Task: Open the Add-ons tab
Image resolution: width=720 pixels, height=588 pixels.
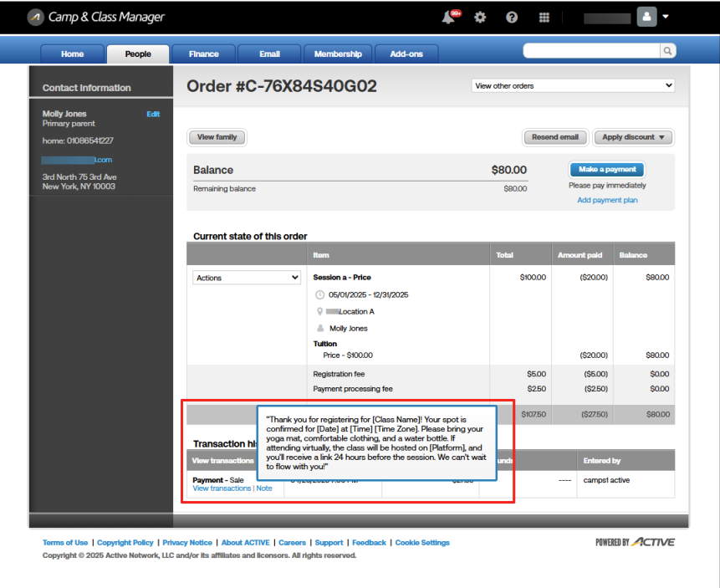Action: point(406,54)
